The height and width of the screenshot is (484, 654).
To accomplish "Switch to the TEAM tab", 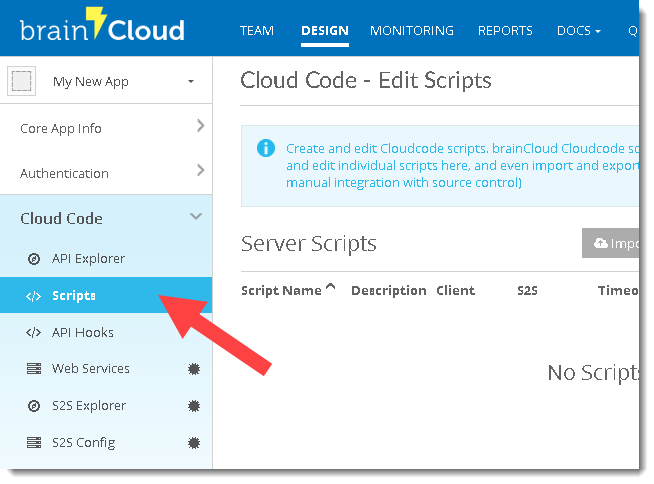I will [x=257, y=31].
